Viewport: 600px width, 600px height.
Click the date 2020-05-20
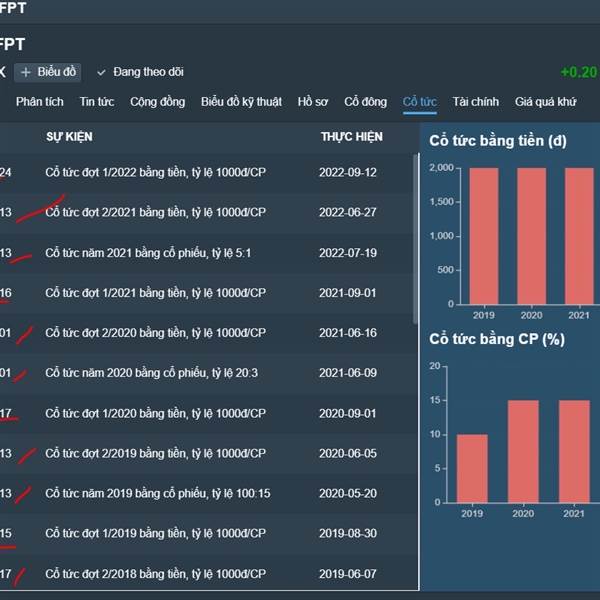coord(348,494)
